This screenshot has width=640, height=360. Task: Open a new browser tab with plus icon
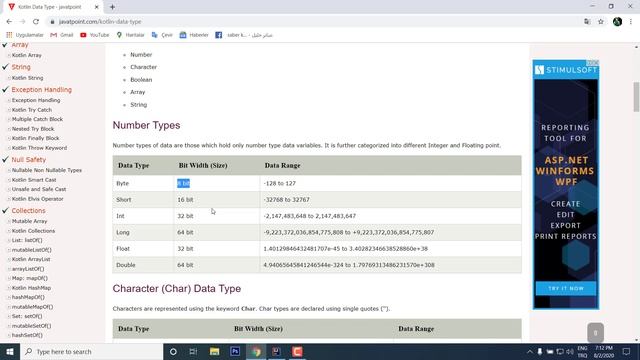[112, 7]
